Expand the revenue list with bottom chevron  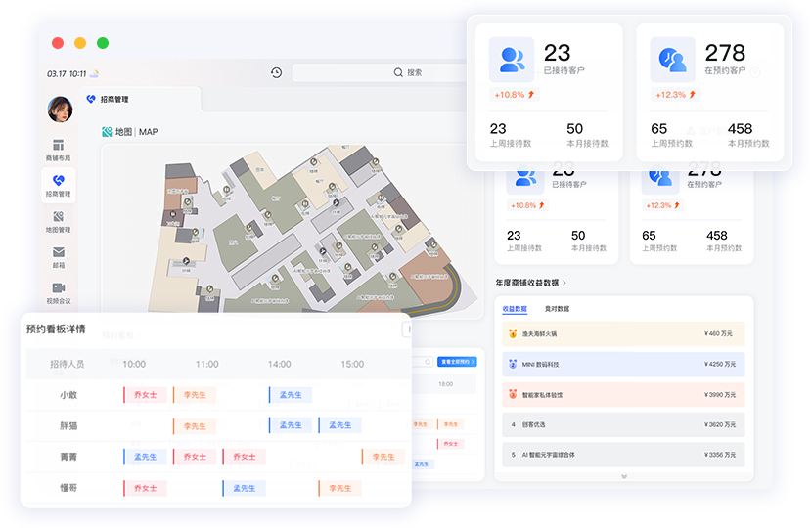(623, 476)
